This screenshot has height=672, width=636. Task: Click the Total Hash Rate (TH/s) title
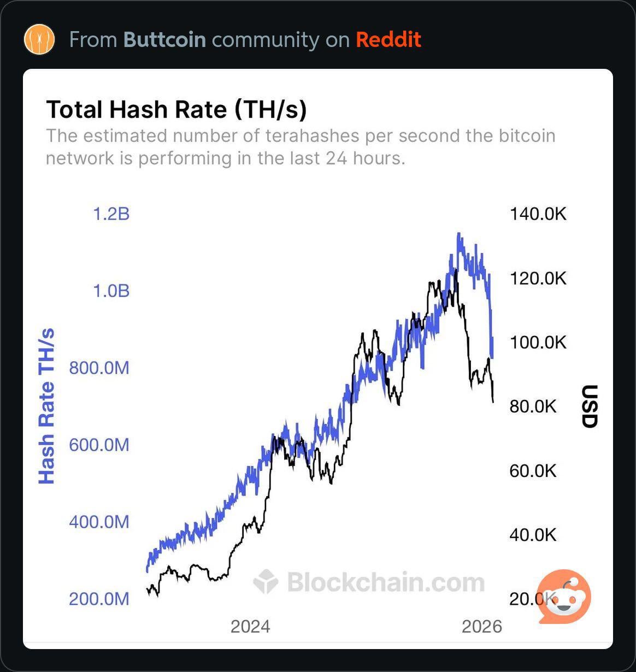(x=176, y=109)
